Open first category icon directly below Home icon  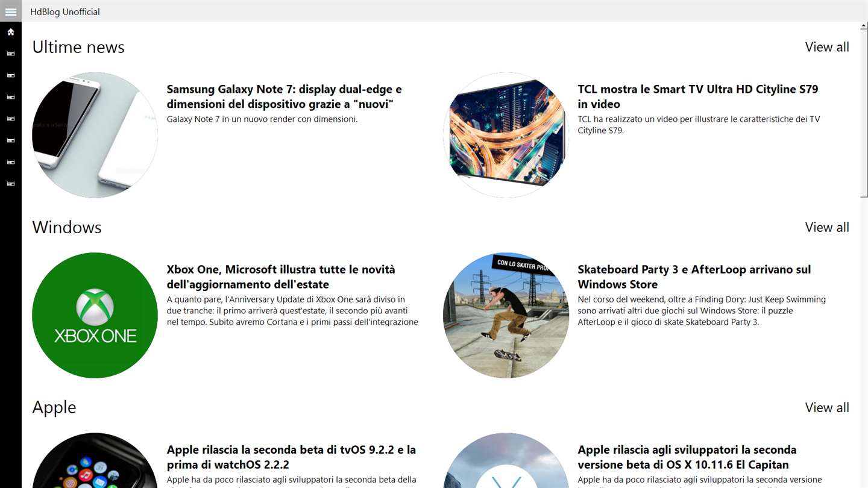(11, 54)
